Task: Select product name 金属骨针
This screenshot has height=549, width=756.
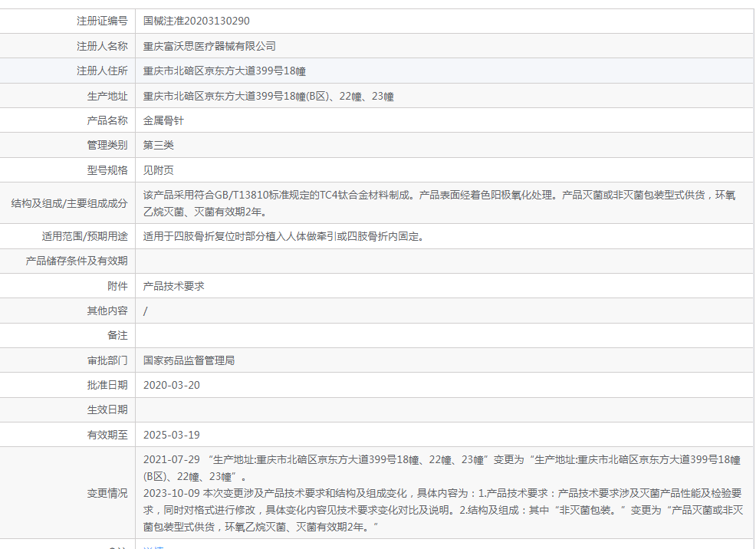Action: (x=163, y=120)
